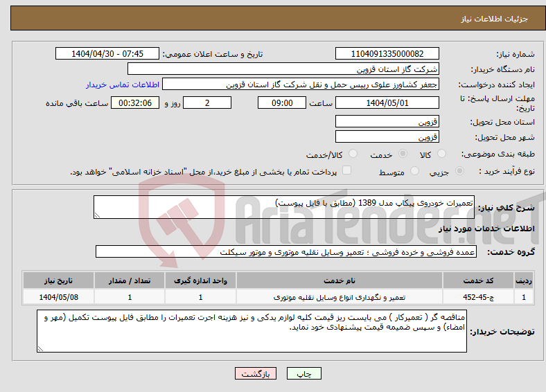Click the resize handle of توضیحات خریدار box
Viewport: 546px width, 392px height.
coord(40,348)
